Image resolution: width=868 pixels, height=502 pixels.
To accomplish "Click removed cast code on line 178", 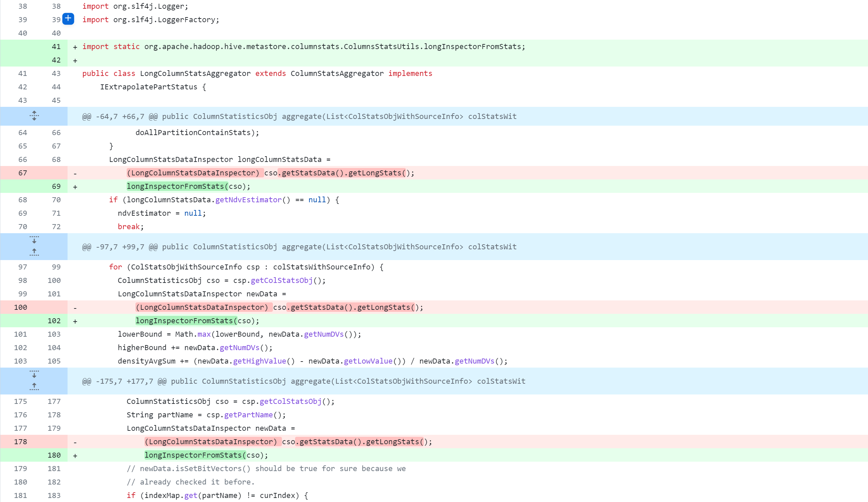I will point(288,442).
